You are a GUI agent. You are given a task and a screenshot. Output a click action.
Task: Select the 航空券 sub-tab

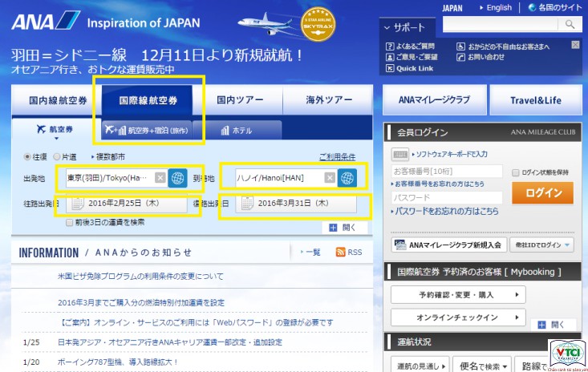coord(55,130)
